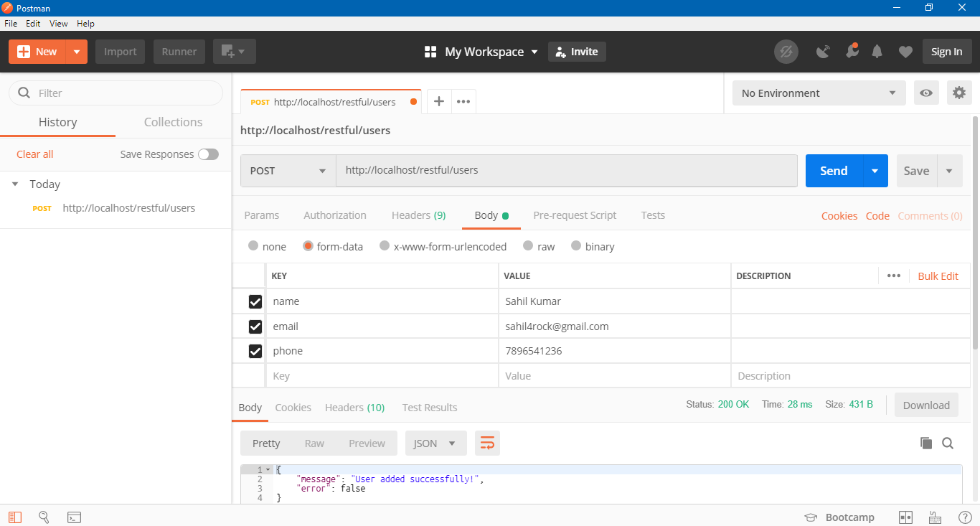Open the No Environment dropdown
This screenshot has height=526, width=980.
coord(818,93)
